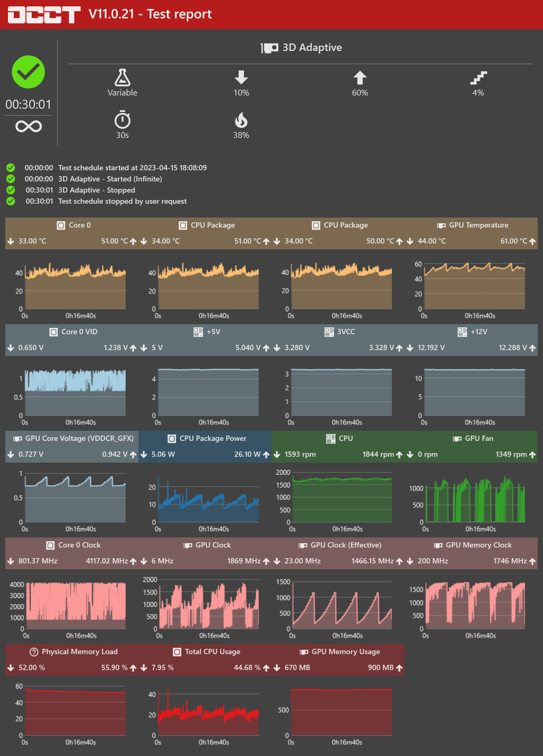The height and width of the screenshot is (756, 543).
Task: Click the GPU icon beside GPU Core Voltage
Action: tap(17, 439)
